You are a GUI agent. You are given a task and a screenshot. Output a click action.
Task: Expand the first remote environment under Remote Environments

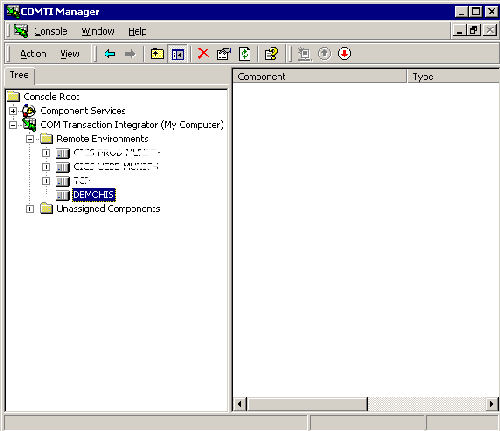point(46,153)
